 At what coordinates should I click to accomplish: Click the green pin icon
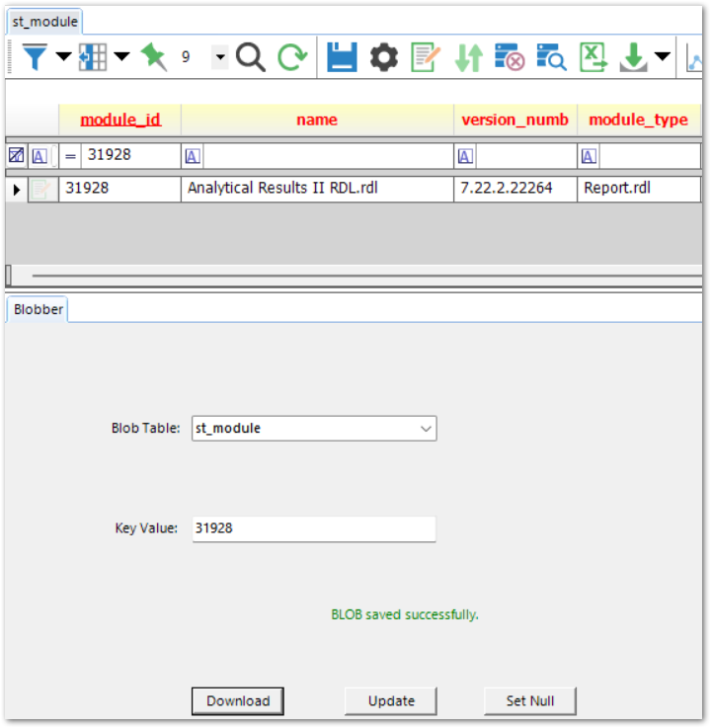click(x=154, y=57)
